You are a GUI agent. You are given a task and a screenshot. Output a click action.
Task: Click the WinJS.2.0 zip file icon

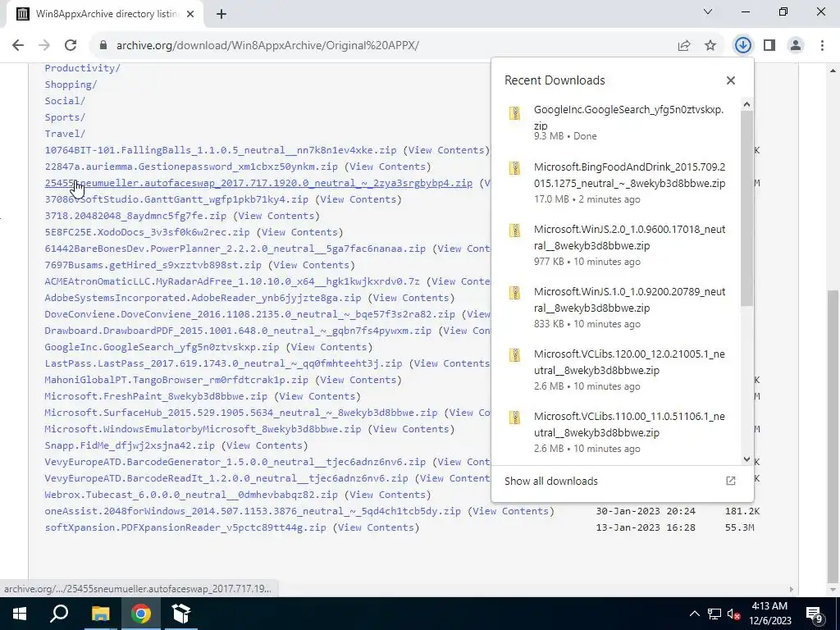coord(515,231)
